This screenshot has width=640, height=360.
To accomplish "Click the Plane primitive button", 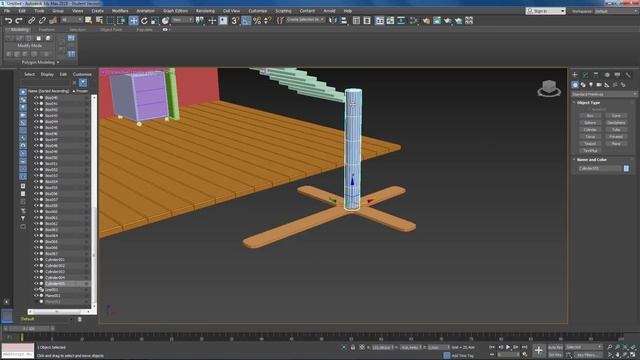I will tap(616, 144).
